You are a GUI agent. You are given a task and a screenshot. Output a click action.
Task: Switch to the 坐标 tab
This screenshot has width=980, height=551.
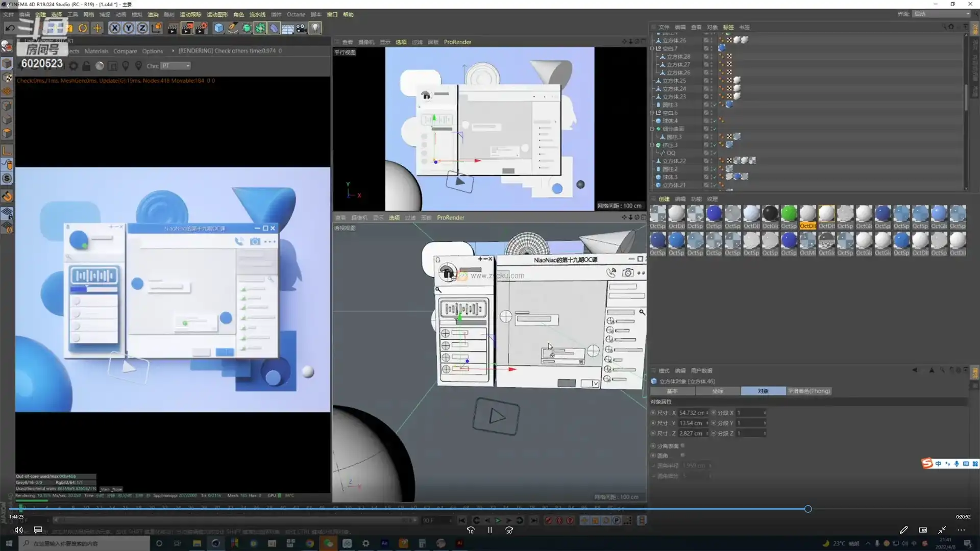(x=718, y=391)
